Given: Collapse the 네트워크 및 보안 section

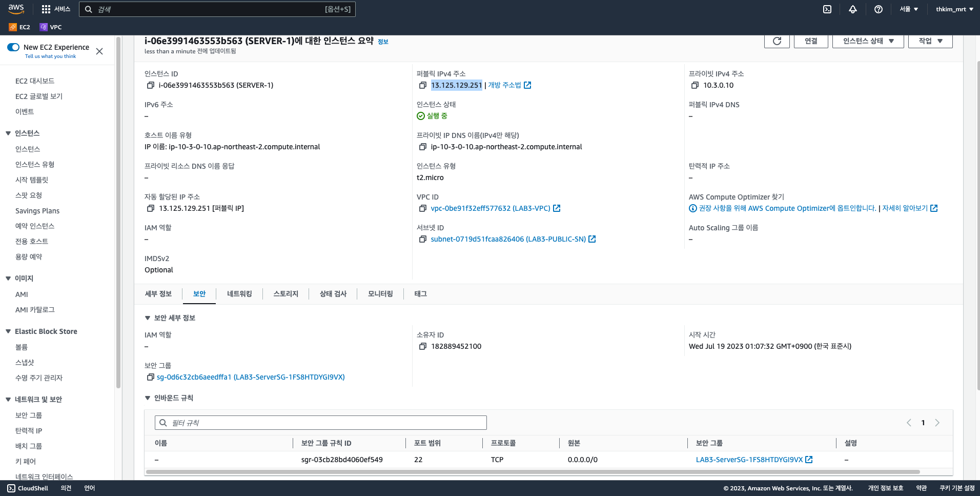Looking at the screenshot, I should [8, 400].
